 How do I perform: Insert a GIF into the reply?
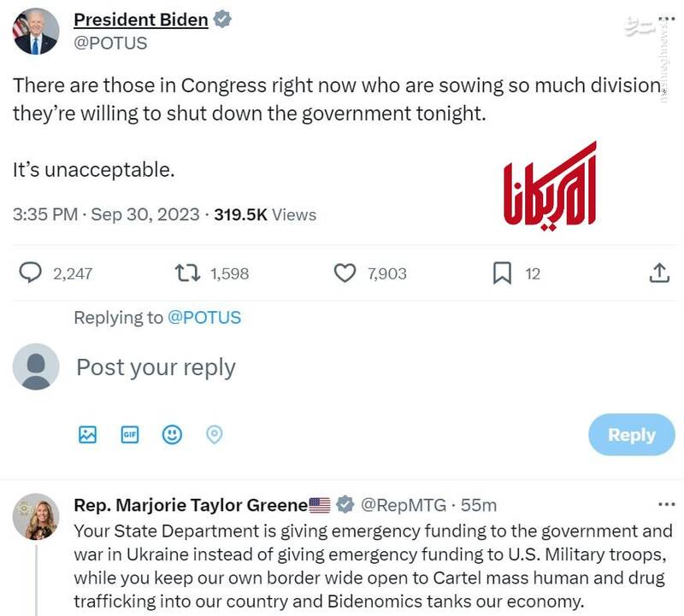coord(130,435)
